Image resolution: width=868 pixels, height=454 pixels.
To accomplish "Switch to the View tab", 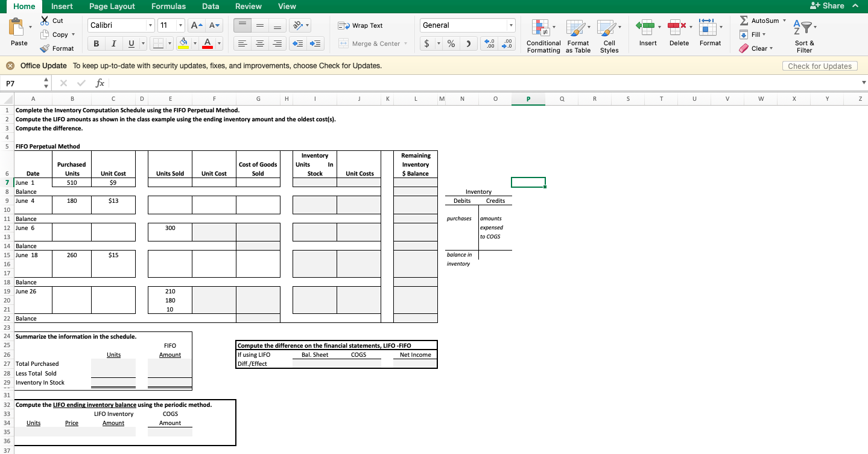I will coord(287,6).
